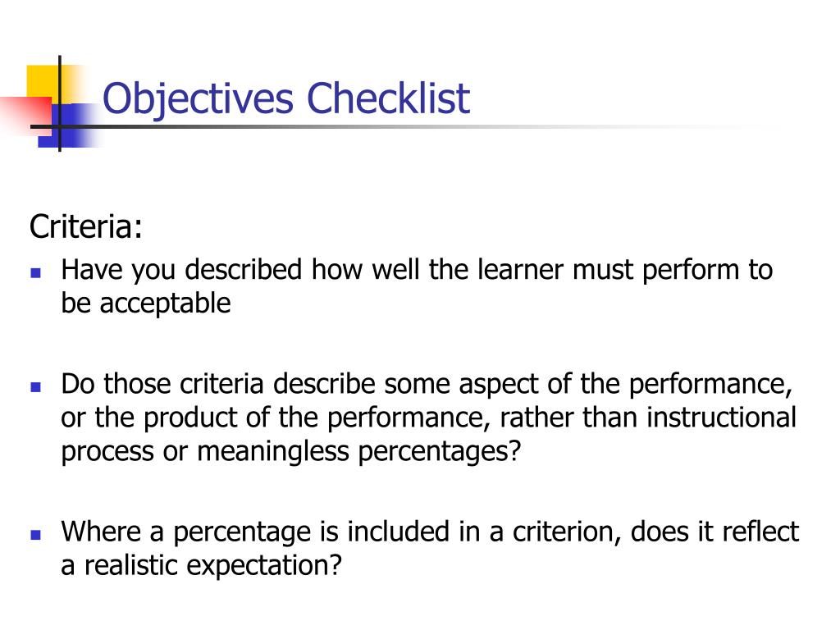
Task: Click 'Do those criteria describe' line
Action: [427, 384]
